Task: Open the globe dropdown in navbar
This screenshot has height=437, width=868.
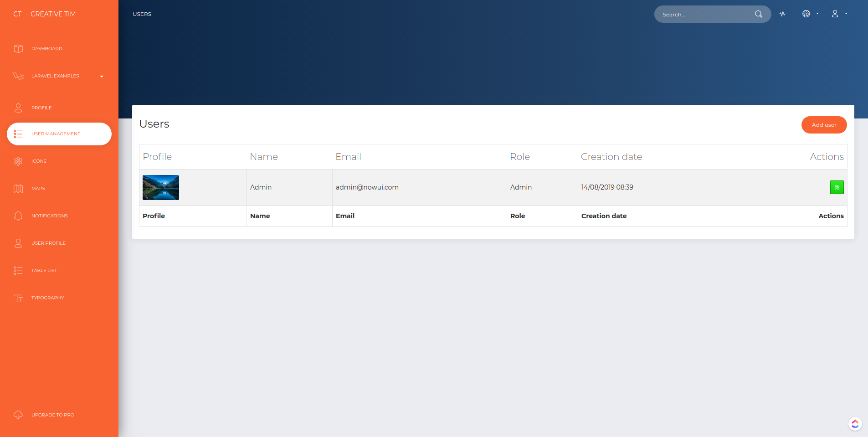Action: [810, 14]
